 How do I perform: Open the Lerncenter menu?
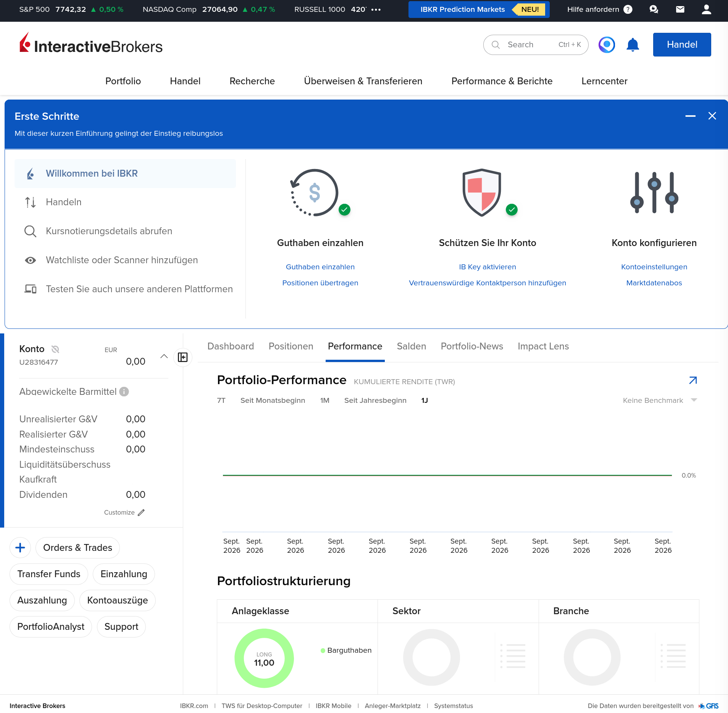604,81
